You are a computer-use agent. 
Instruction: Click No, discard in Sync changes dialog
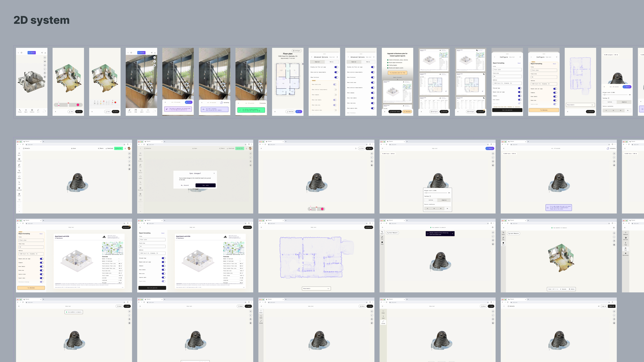pos(185,185)
